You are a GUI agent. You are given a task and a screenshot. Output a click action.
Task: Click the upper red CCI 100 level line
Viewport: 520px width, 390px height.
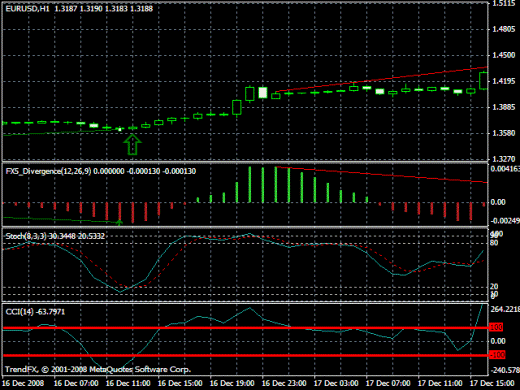[x=246, y=328]
